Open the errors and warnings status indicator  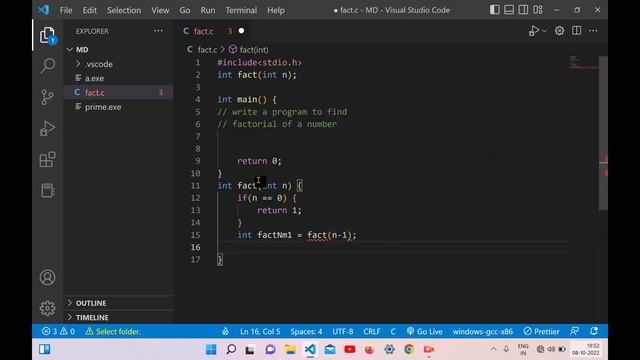pyautogui.click(x=58, y=331)
